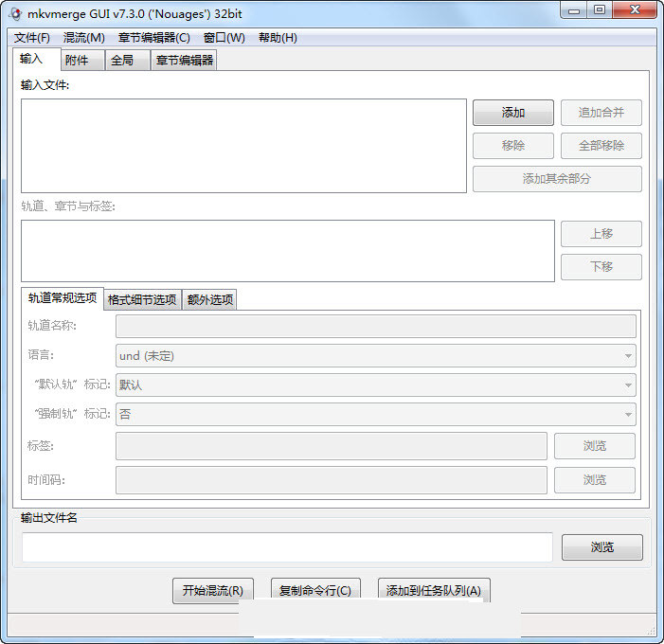Click 浏览 button for output filename
The width and height of the screenshot is (664, 644).
(602, 547)
